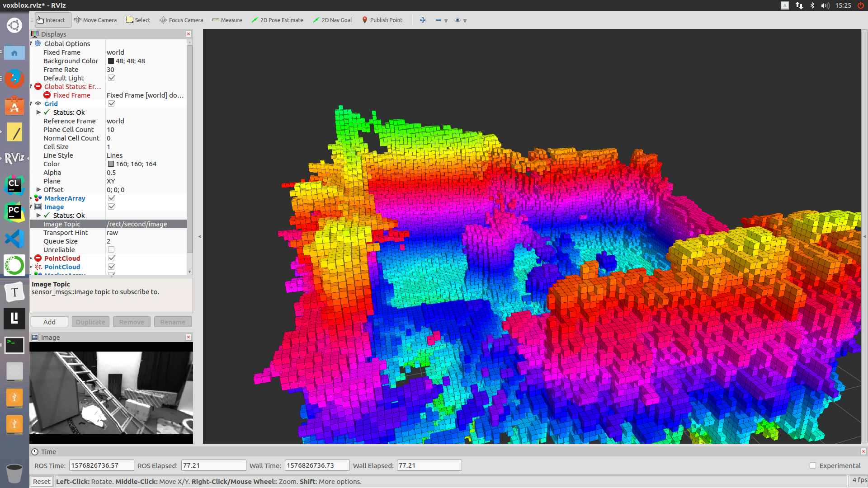868x488 pixels.
Task: Expand the Offset property
Action: click(x=38, y=190)
